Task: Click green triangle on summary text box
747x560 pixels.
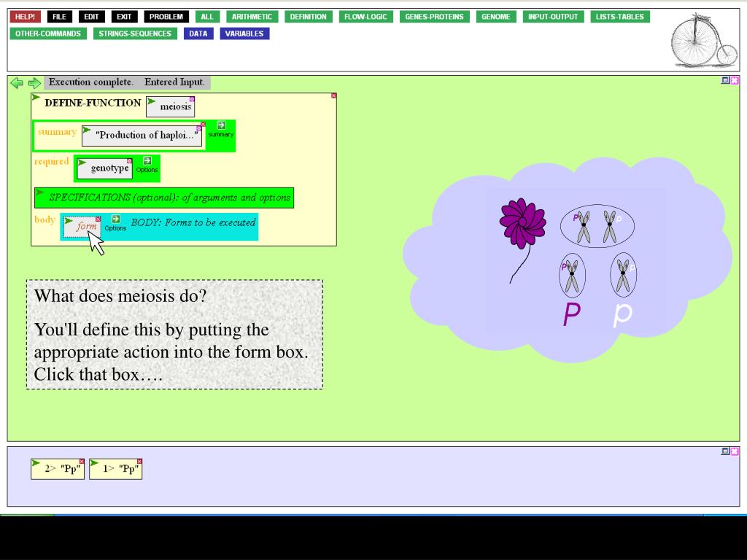Action: pyautogui.click(x=87, y=130)
